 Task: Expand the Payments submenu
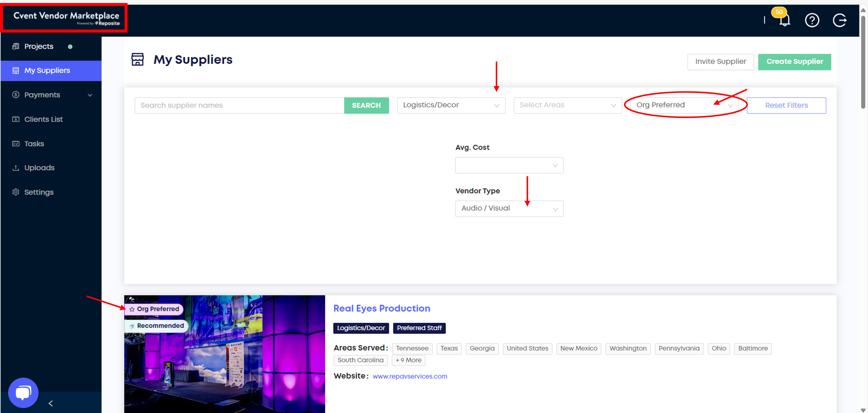[x=90, y=95]
